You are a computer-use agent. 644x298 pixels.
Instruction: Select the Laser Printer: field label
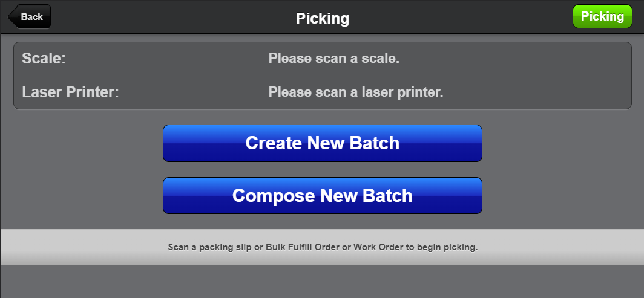[70, 93]
